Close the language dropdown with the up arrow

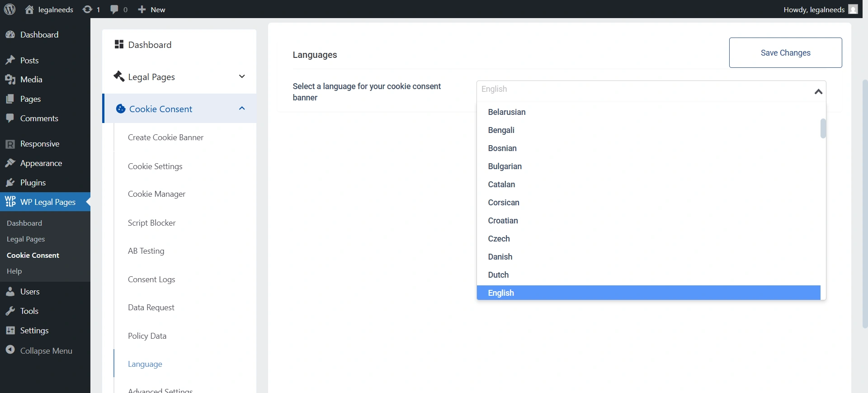click(818, 92)
